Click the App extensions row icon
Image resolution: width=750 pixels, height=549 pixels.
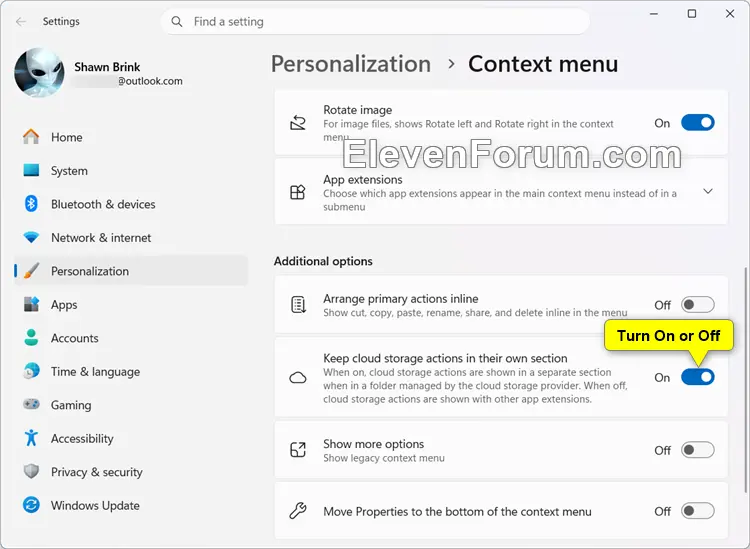pos(298,192)
